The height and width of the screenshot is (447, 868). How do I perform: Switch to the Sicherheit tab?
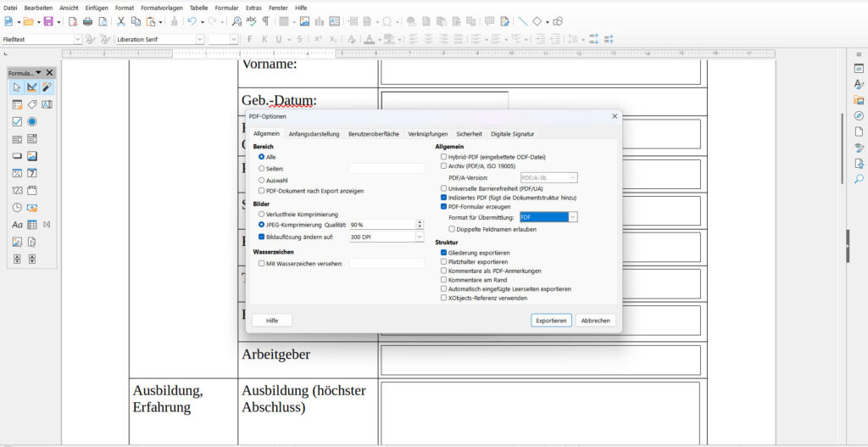click(469, 134)
